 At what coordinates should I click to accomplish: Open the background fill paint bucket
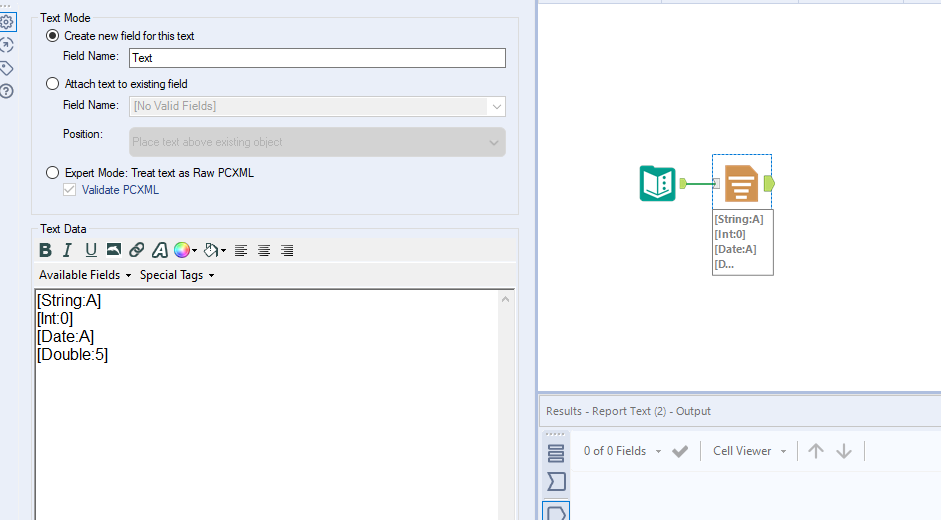coord(211,250)
